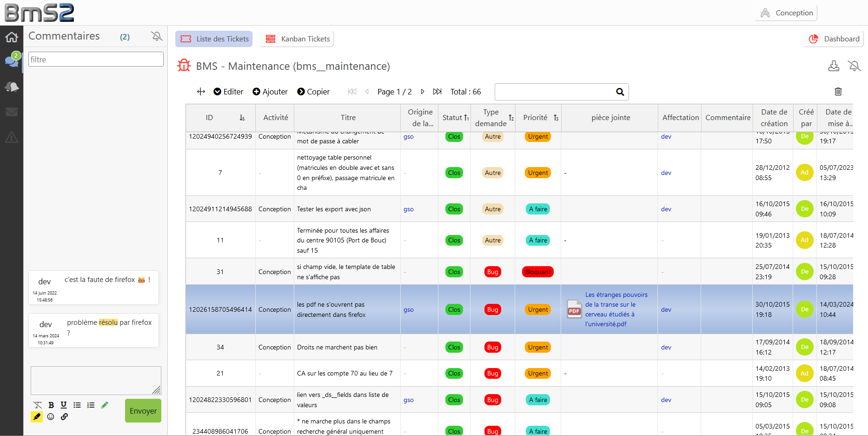
Task: Open the mail envelope sidebar icon
Action: pos(12,112)
